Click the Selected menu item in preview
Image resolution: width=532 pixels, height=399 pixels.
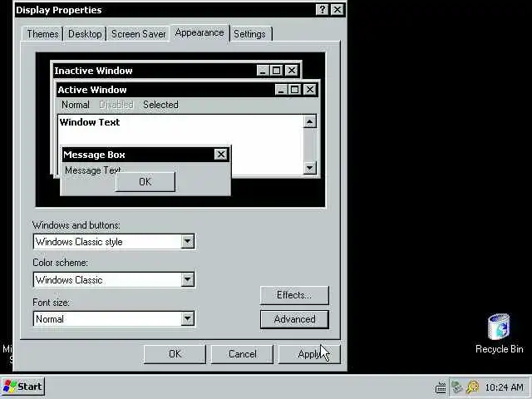(x=160, y=105)
